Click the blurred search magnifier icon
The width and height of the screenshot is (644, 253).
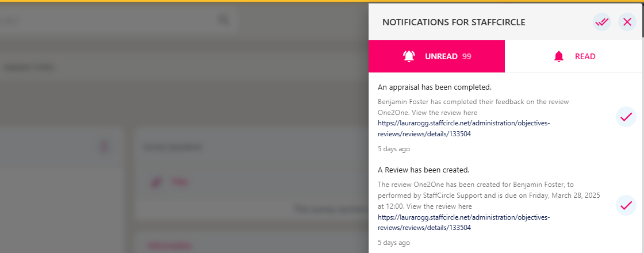[224, 20]
